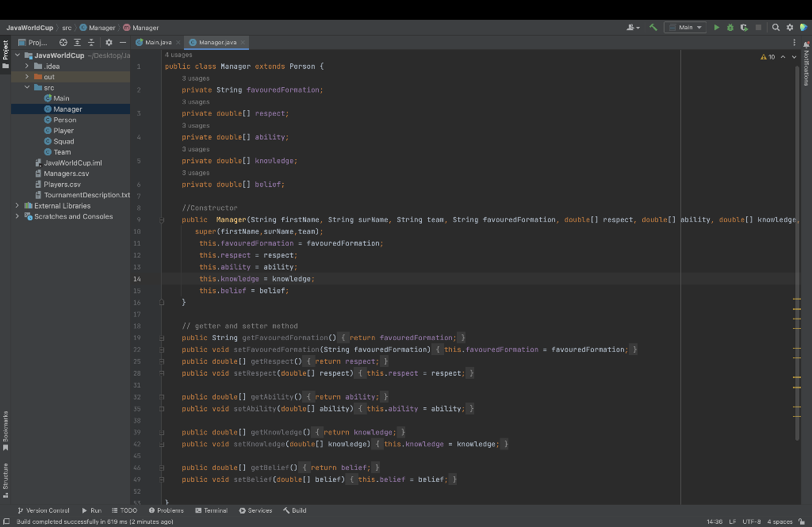The image size is (812, 527).
Task: Click the 4 usages hint above class
Action: pyautogui.click(x=178, y=55)
